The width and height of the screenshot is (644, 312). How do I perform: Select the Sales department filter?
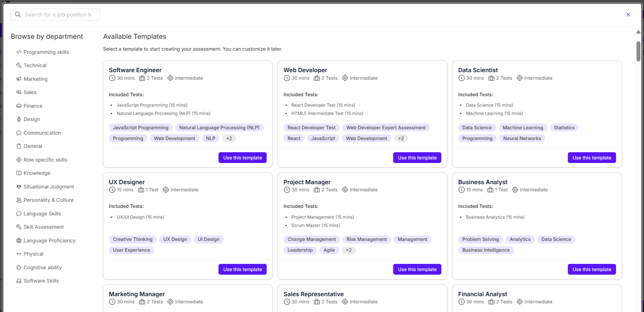(x=30, y=92)
